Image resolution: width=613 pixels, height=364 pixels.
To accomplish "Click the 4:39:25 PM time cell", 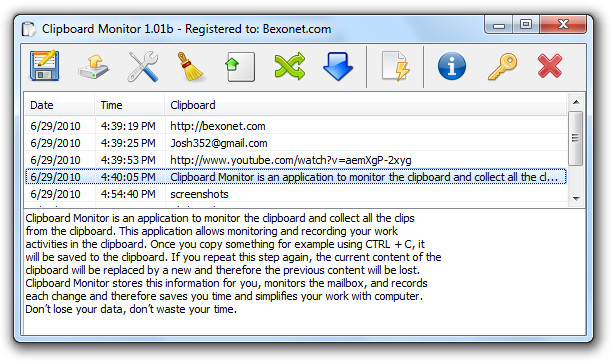I will click(128, 143).
